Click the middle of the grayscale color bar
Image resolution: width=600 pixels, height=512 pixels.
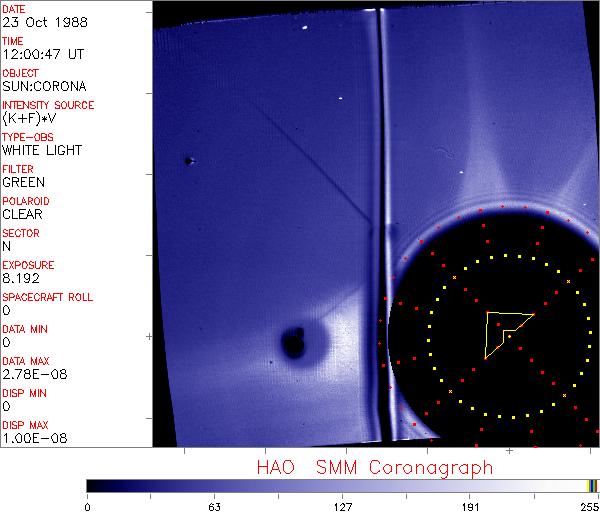click(x=340, y=485)
